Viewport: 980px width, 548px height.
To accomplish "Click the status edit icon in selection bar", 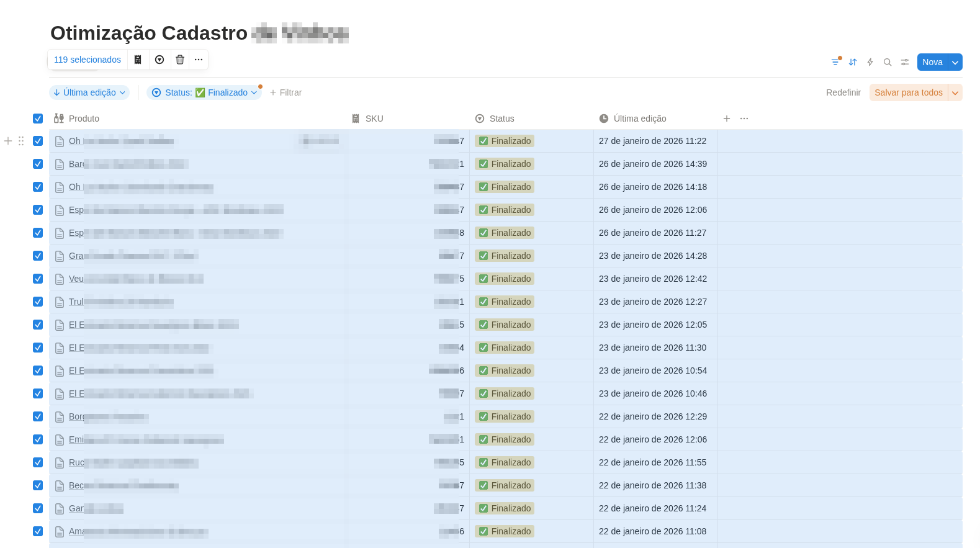I will [160, 60].
